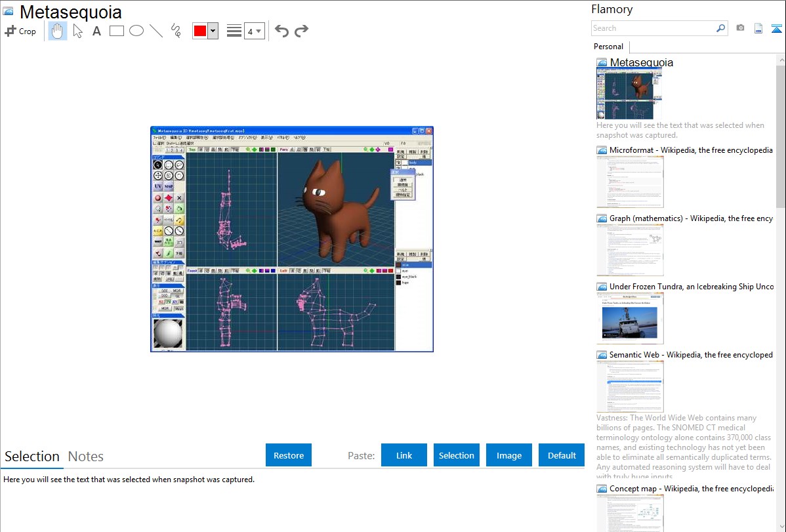This screenshot has width=786, height=532.
Task: Click the Paste Link button
Action: pyautogui.click(x=404, y=455)
